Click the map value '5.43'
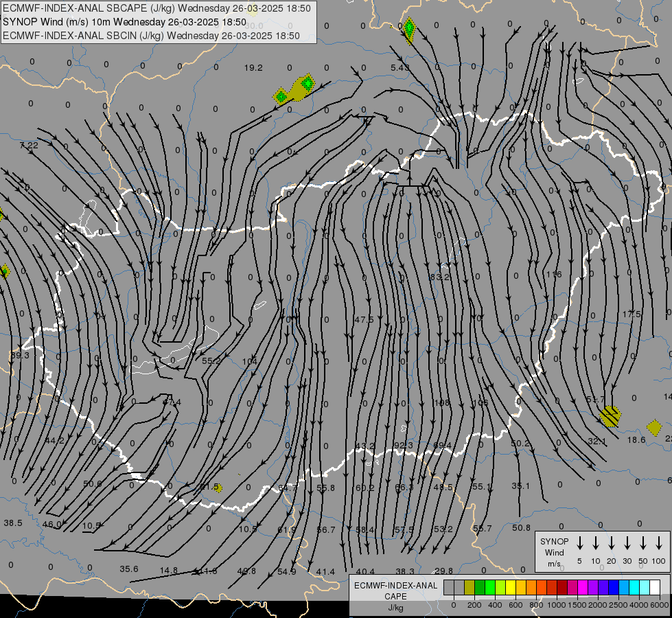The height and width of the screenshot is (618, 672). point(399,68)
